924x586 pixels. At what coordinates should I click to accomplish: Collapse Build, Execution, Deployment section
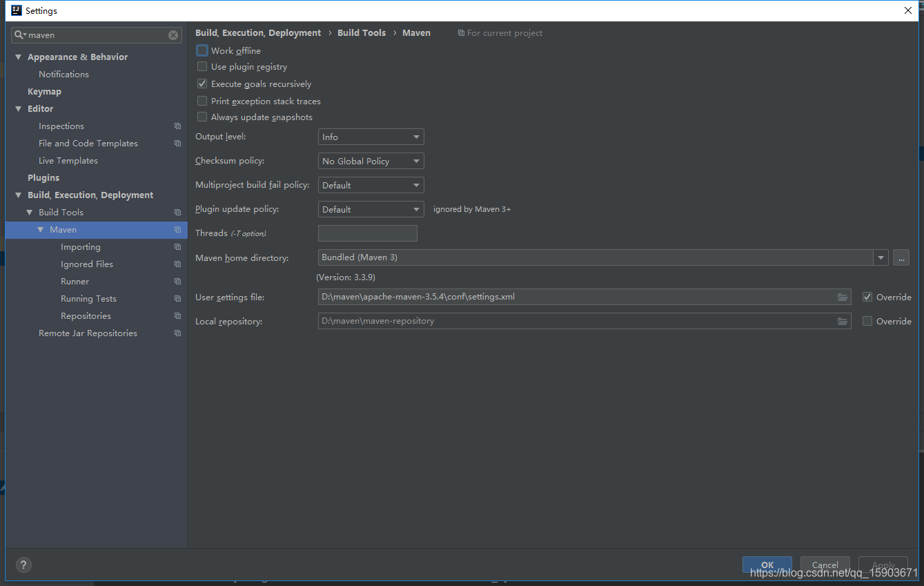[19, 195]
